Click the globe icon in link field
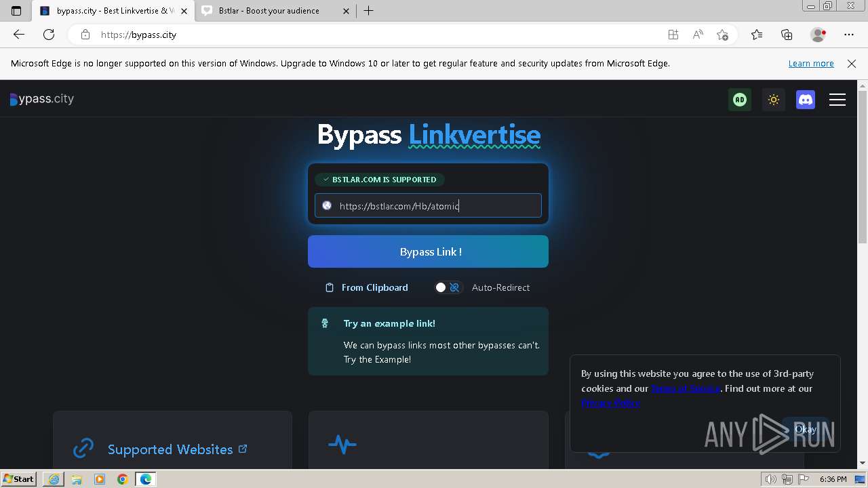The image size is (868, 488). click(327, 205)
